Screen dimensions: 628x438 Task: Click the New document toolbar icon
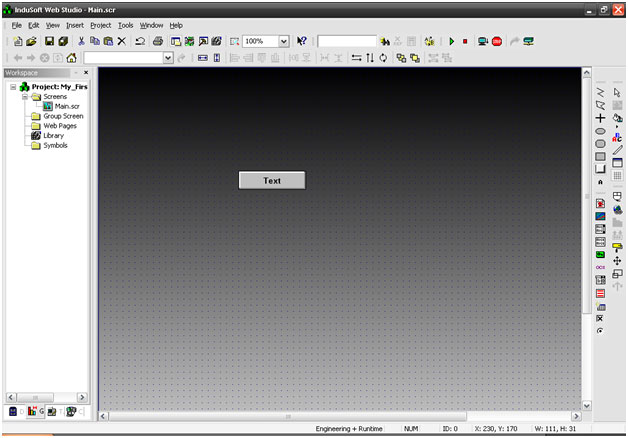click(18, 41)
